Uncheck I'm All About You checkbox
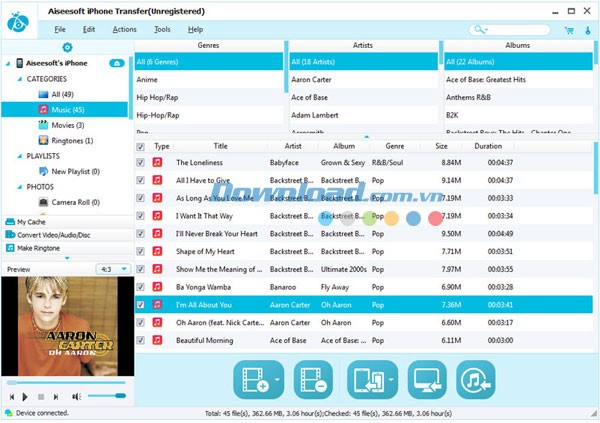The height and width of the screenshot is (423, 600). pyautogui.click(x=140, y=305)
